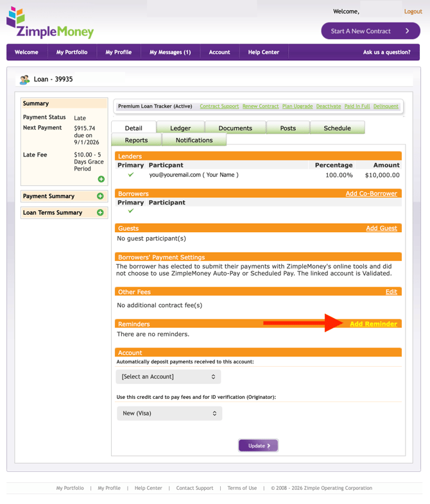Expand the Summary panel plus icon
The width and height of the screenshot is (430, 504).
tap(101, 179)
